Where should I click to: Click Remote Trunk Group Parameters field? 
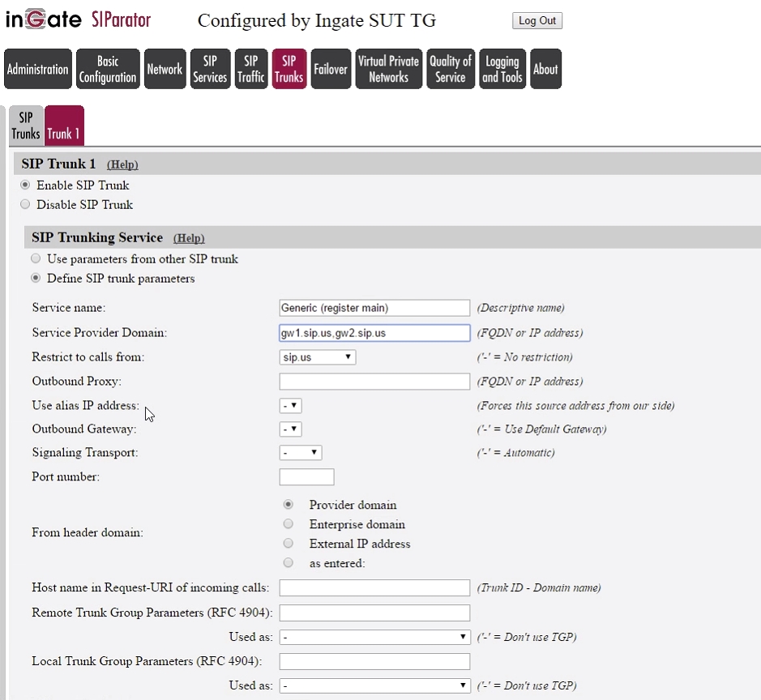(374, 612)
